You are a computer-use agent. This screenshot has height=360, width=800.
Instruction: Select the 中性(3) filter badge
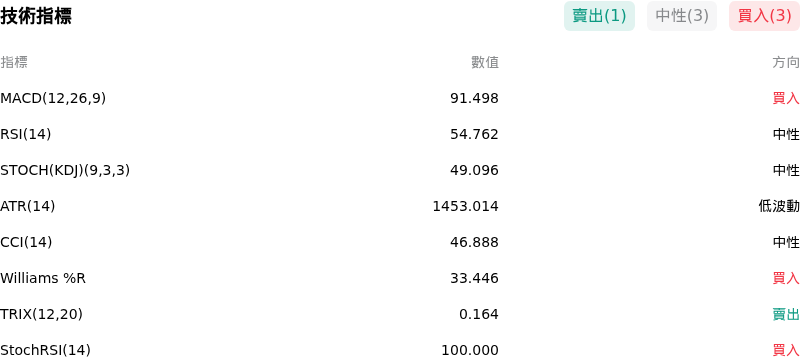click(682, 16)
